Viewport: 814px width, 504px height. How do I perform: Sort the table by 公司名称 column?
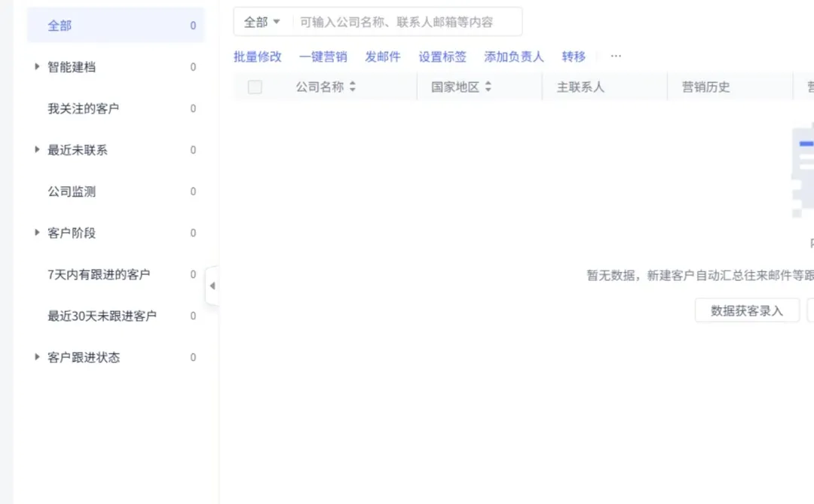pyautogui.click(x=351, y=86)
